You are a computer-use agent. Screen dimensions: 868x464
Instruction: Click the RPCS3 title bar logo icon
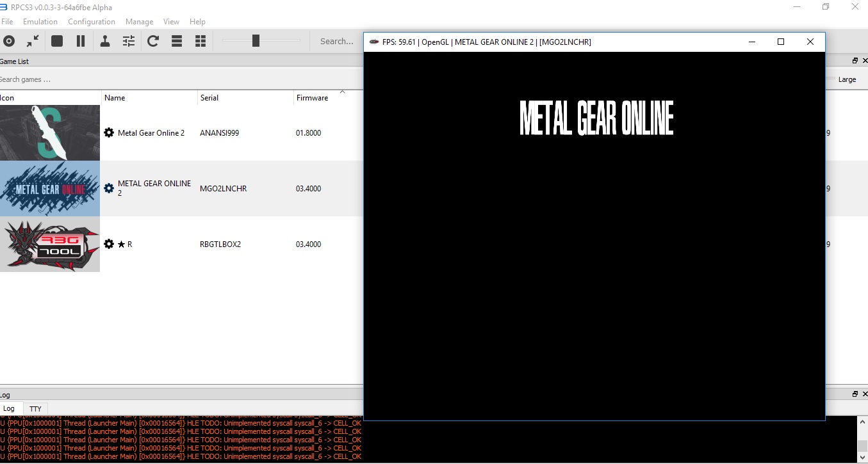click(x=3, y=7)
